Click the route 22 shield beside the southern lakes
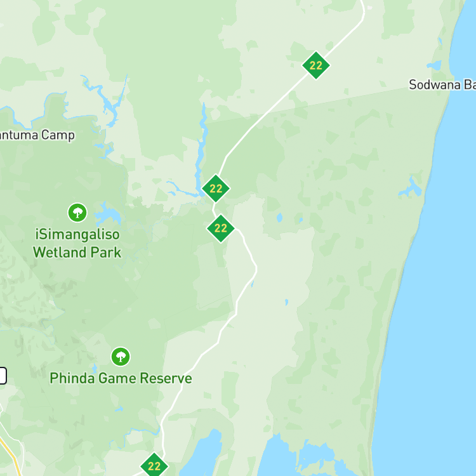 (x=154, y=465)
